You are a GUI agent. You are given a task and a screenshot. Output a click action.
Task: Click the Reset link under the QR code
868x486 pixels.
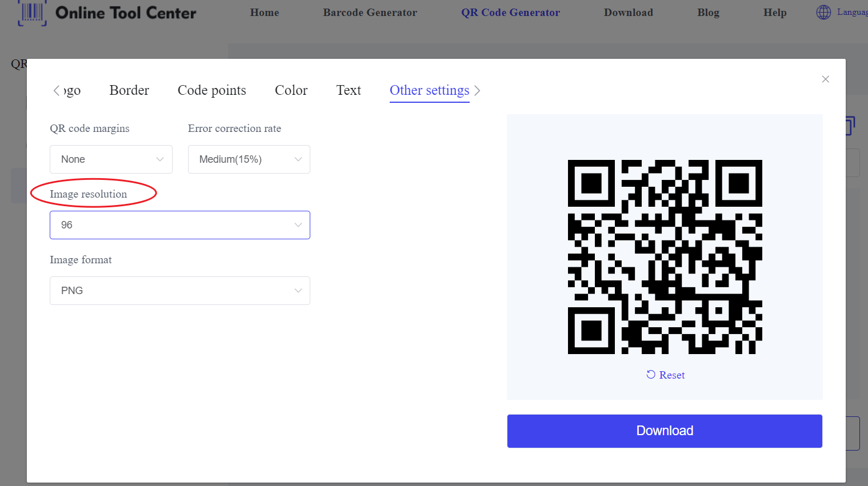tap(666, 375)
